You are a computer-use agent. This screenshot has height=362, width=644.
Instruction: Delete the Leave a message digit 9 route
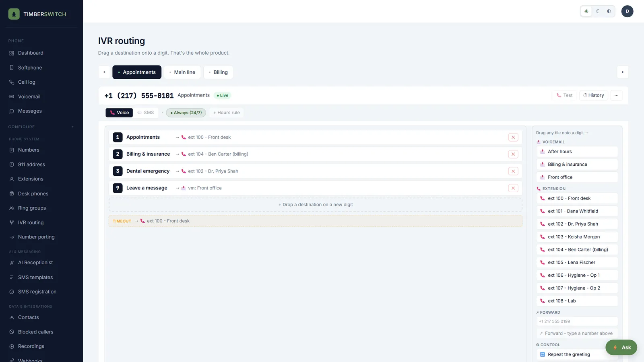click(513, 188)
